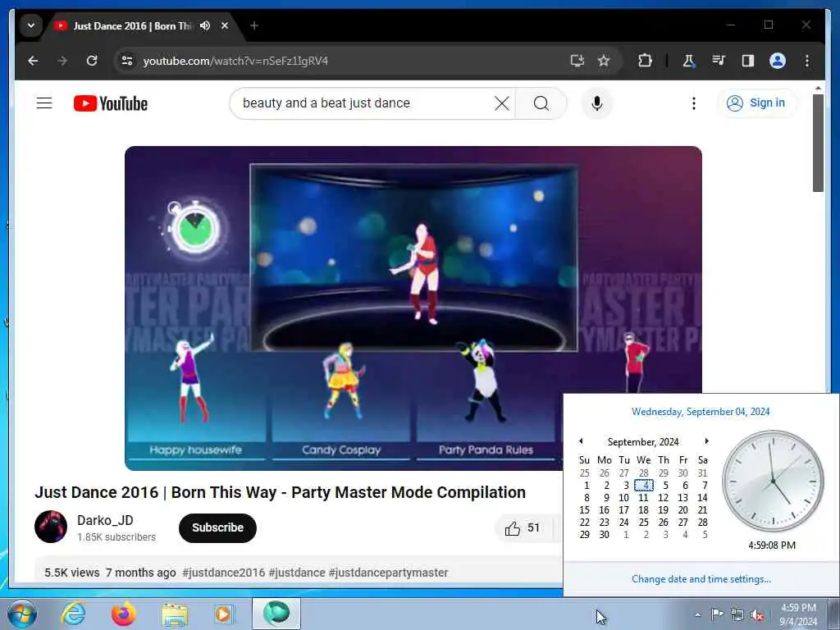This screenshot has width=840, height=630.
Task: Close the Just Dance 2016 tab
Action: coord(225,25)
